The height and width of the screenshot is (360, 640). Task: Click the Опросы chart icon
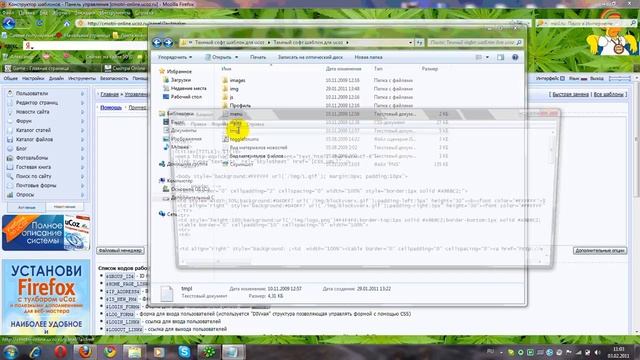click(10, 195)
